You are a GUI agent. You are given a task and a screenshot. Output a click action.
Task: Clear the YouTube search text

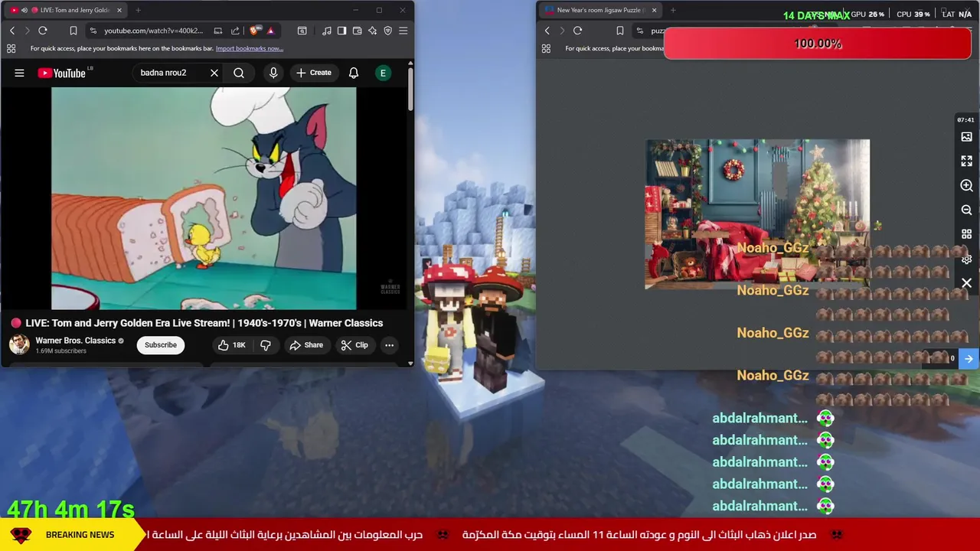click(x=214, y=73)
